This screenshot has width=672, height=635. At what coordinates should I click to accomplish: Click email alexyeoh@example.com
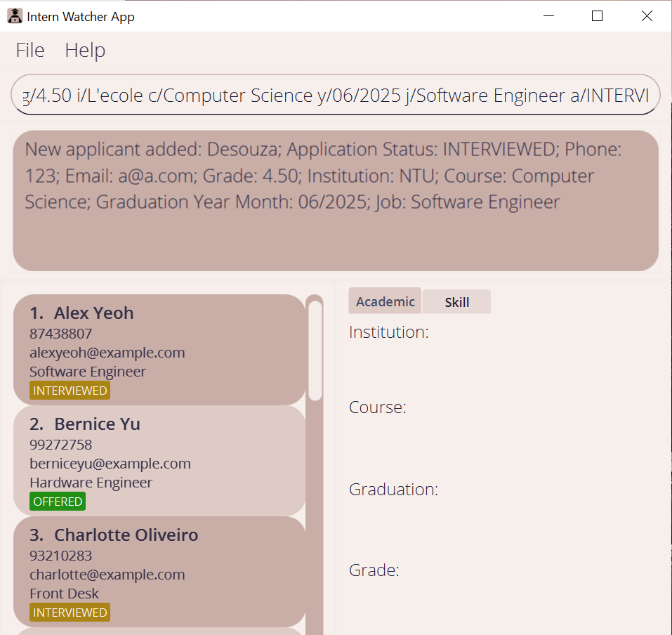pyautogui.click(x=107, y=353)
